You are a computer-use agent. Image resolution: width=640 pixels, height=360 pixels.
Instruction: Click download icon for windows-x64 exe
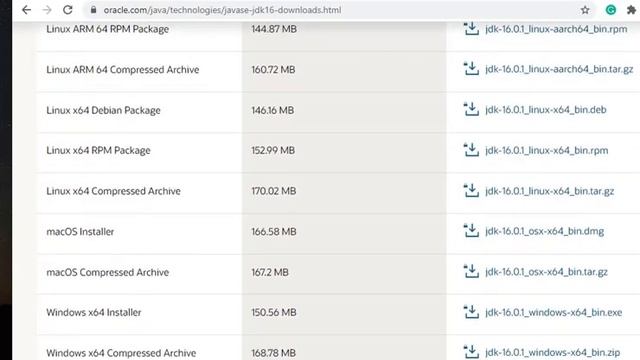pos(471,312)
